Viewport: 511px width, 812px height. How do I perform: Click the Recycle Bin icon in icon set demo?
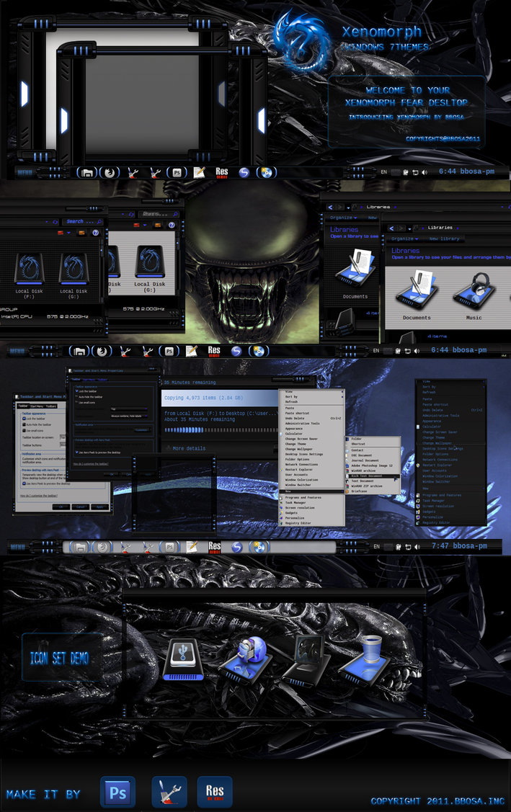(372, 655)
